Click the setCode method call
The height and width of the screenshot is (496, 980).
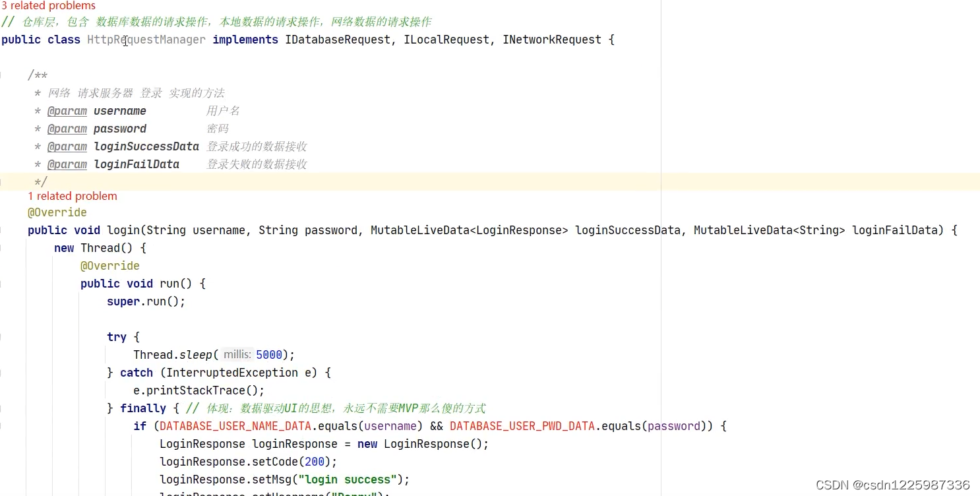(x=275, y=462)
